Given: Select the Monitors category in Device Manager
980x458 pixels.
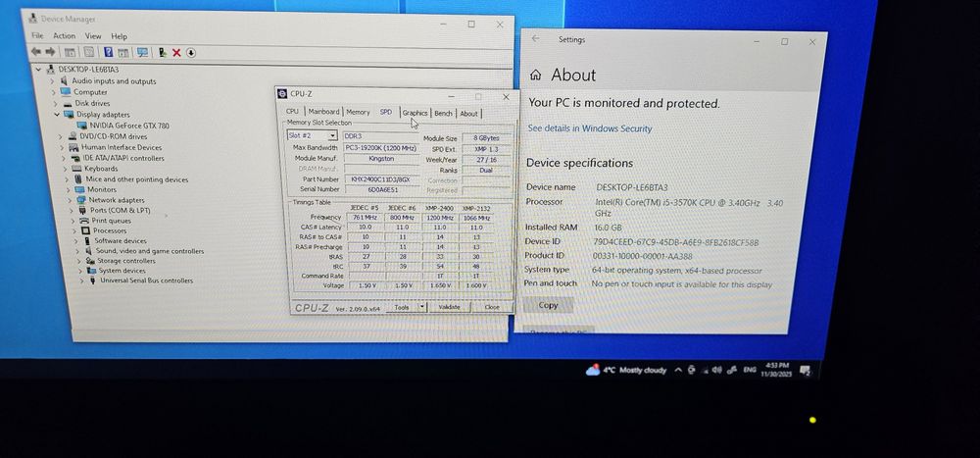Looking at the screenshot, I should (101, 189).
